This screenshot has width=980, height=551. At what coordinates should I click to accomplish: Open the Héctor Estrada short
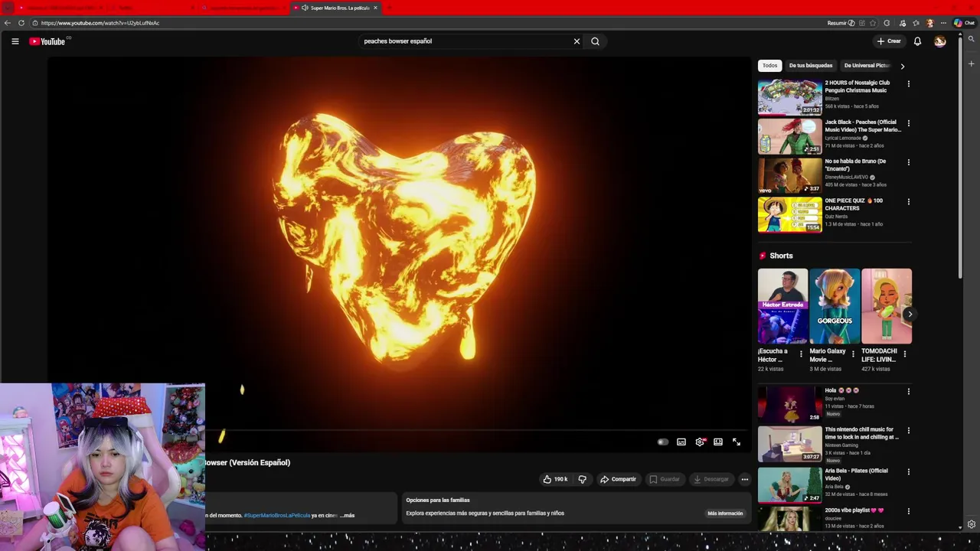[782, 306]
